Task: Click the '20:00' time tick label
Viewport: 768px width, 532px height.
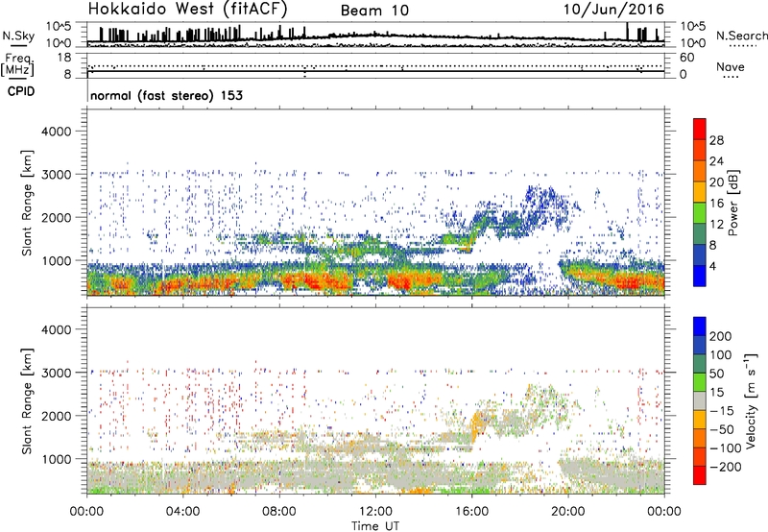Action: pyautogui.click(x=567, y=512)
